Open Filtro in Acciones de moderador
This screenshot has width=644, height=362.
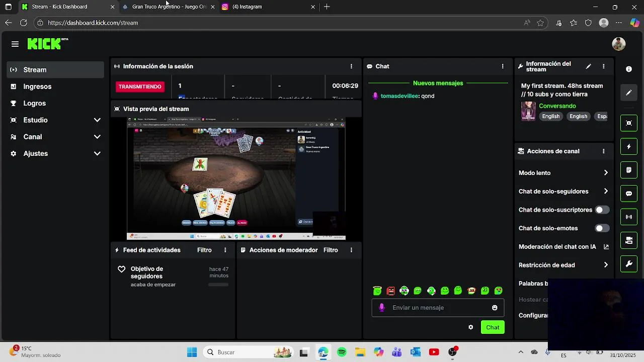tap(331, 250)
